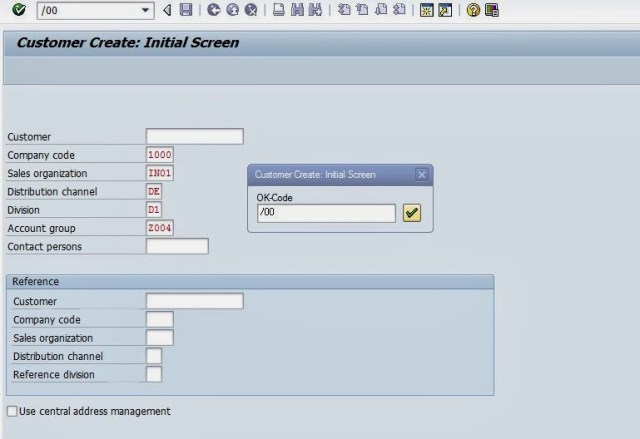Enable Use central address management checkbox
The height and width of the screenshot is (439, 640).
pos(12,411)
